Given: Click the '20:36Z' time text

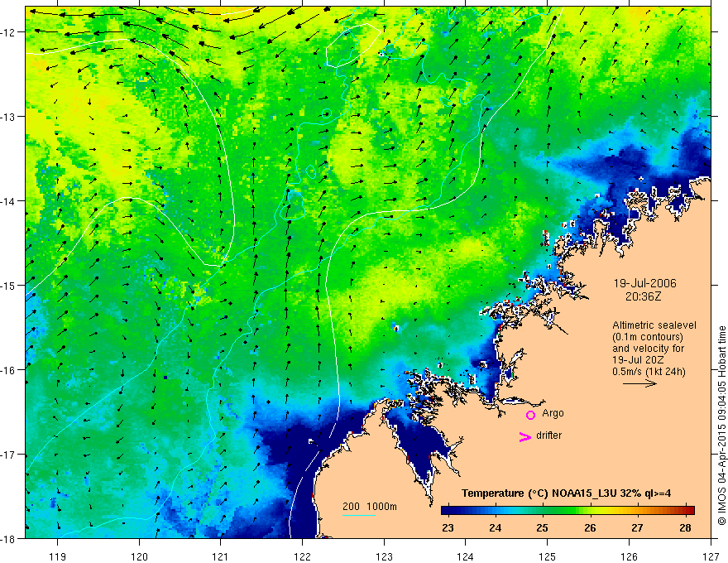Looking at the screenshot, I should [643, 296].
